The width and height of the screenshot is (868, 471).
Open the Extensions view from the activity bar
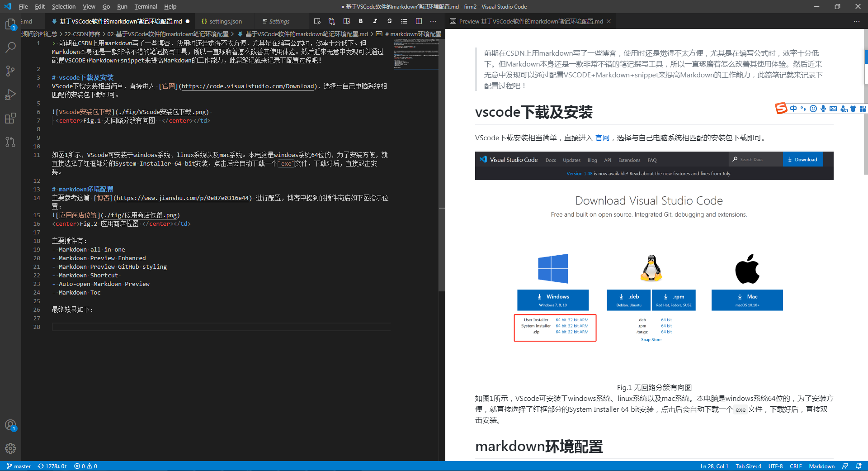coord(10,118)
